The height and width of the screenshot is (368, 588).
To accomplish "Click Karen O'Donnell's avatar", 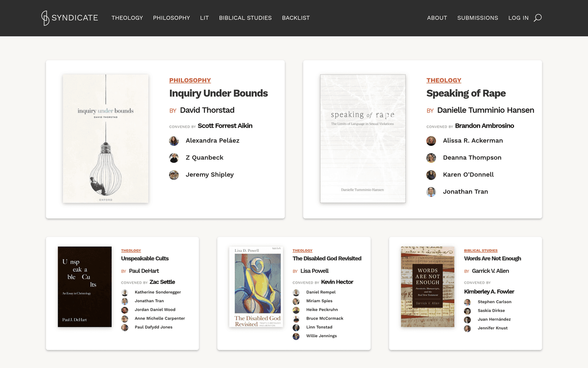I will [431, 175].
